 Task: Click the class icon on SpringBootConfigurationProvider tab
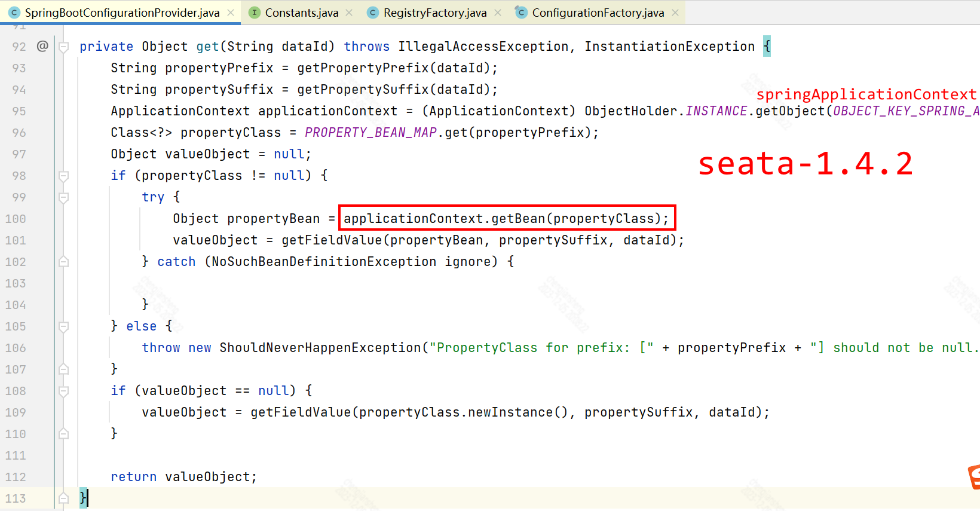[x=14, y=13]
